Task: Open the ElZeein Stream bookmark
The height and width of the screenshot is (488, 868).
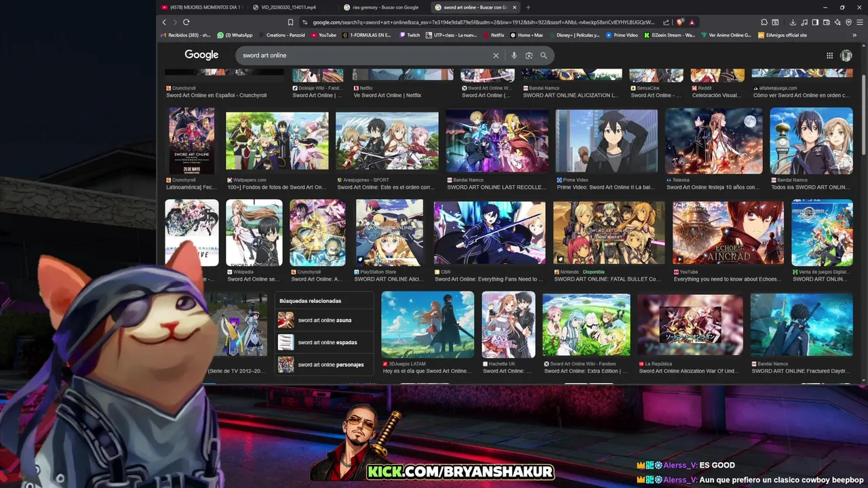Action: point(670,35)
